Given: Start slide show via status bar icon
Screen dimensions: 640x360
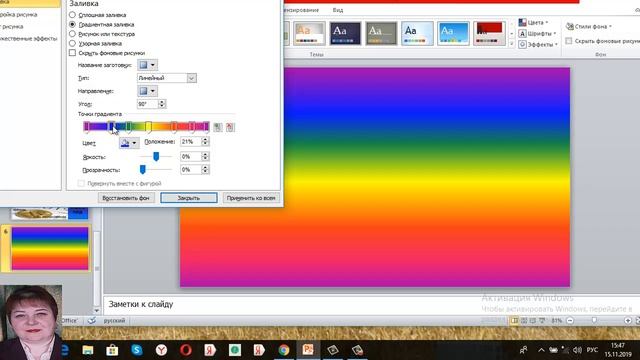Looking at the screenshot, I should (x=542, y=321).
